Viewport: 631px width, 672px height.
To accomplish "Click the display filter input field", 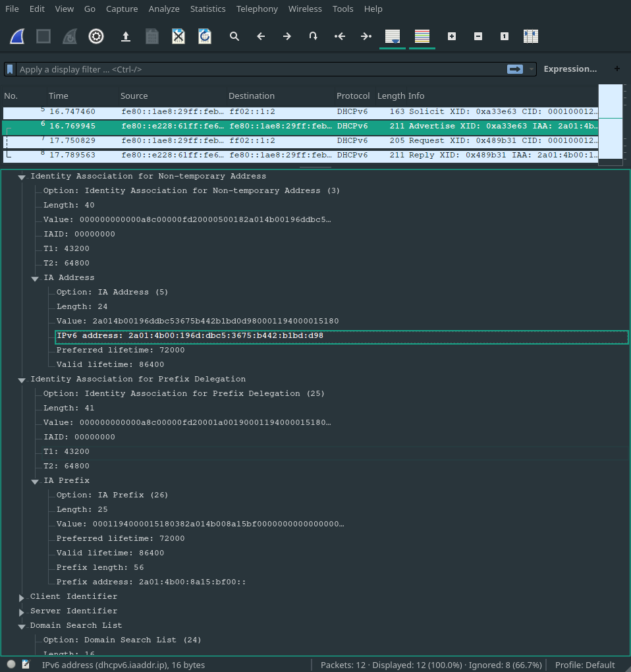I will 261,69.
